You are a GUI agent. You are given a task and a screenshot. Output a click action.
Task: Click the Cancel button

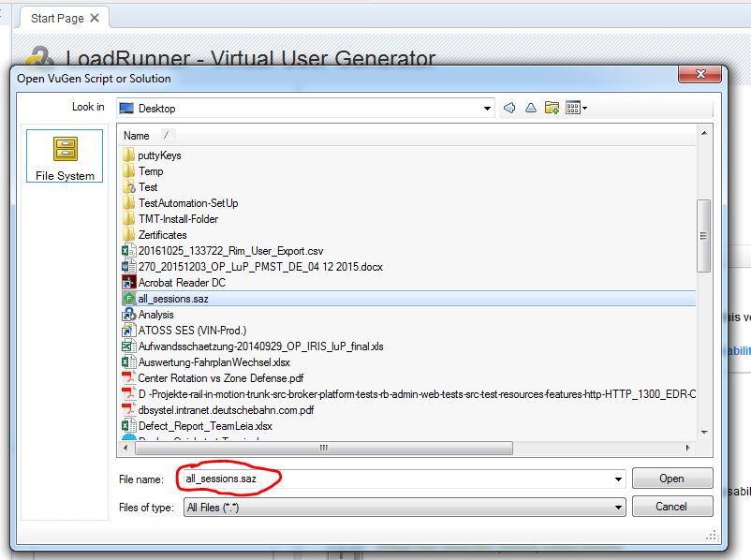coord(672,506)
